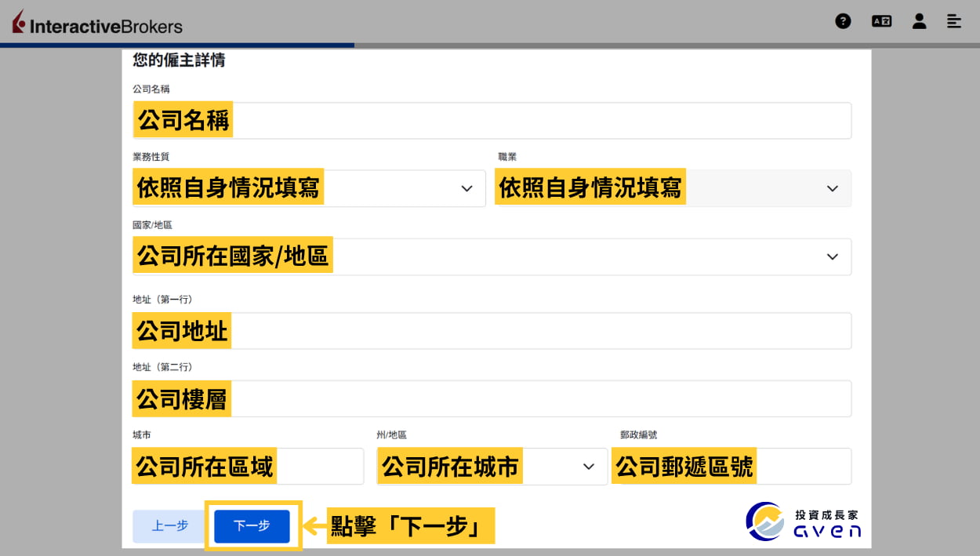
Task: Click the language switch icon
Action: 881,21
